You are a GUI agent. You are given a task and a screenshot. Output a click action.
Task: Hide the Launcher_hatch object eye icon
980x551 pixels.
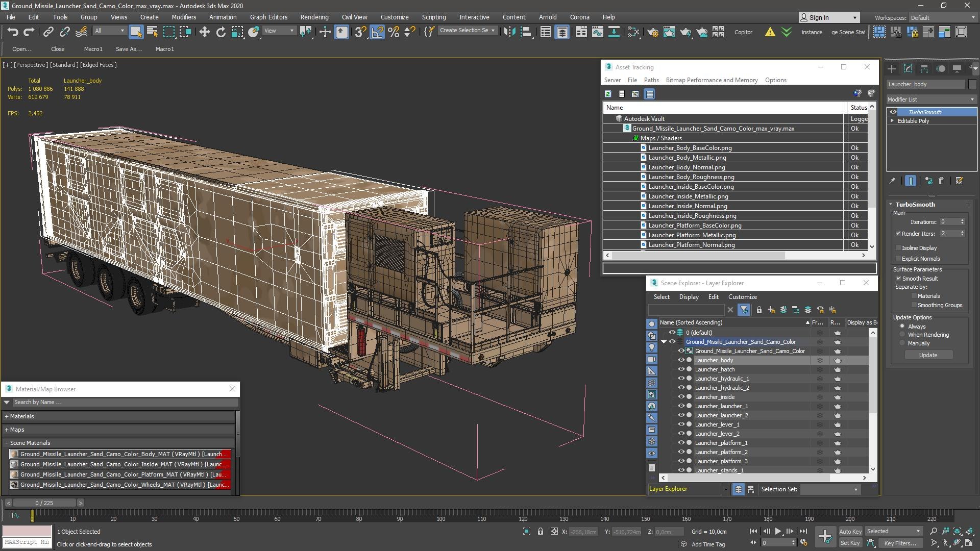[x=681, y=369]
